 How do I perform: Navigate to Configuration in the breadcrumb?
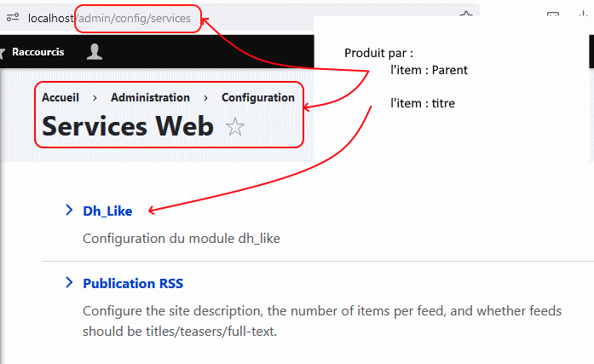[258, 98]
